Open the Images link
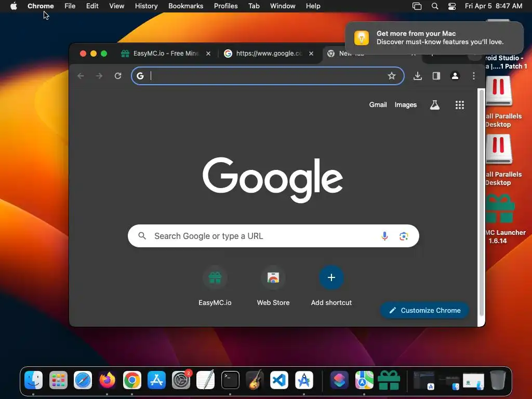The height and width of the screenshot is (399, 532). click(405, 105)
